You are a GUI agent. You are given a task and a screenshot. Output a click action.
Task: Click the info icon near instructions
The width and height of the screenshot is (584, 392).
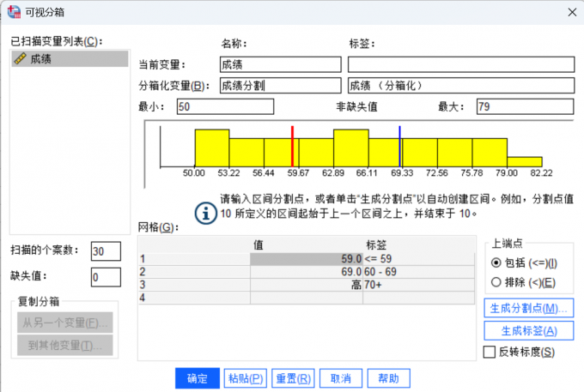(x=205, y=214)
